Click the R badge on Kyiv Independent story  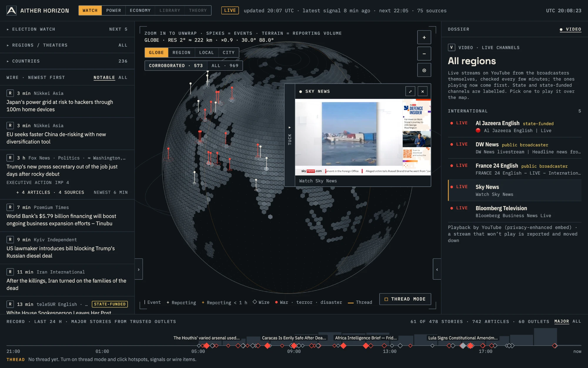(10, 240)
